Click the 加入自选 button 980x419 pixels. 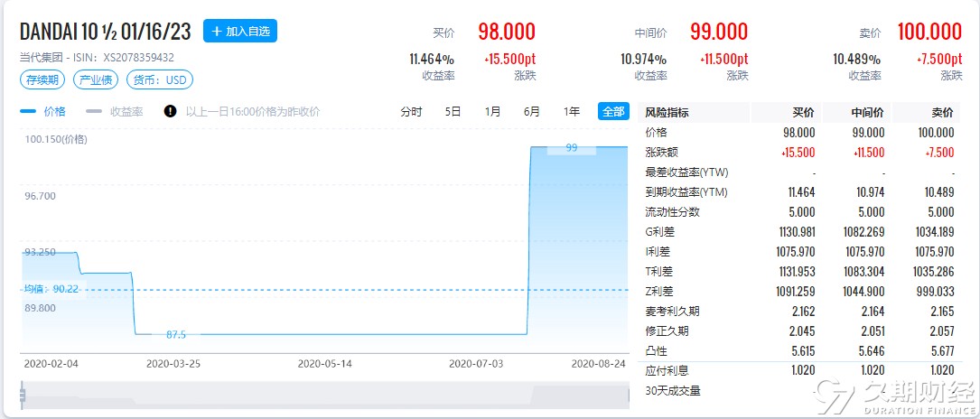tap(240, 31)
